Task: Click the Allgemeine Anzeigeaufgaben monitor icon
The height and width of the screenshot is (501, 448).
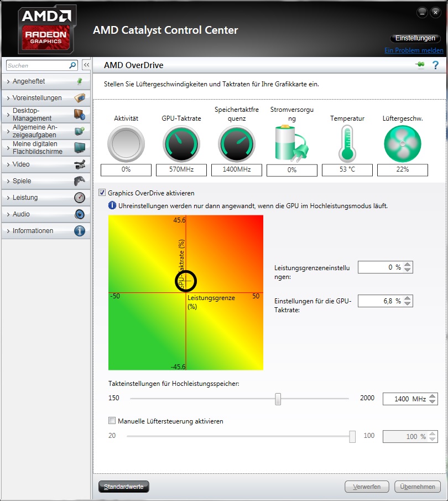Action: [x=80, y=131]
